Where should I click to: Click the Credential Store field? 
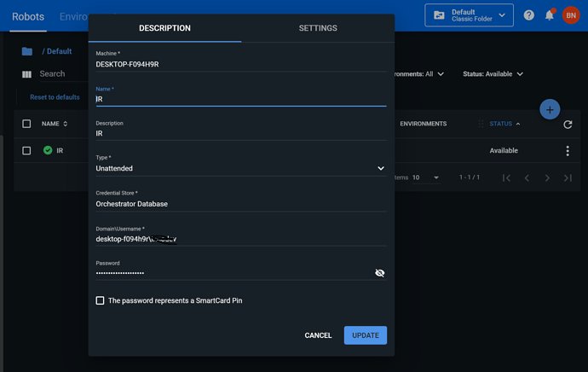pyautogui.click(x=241, y=204)
